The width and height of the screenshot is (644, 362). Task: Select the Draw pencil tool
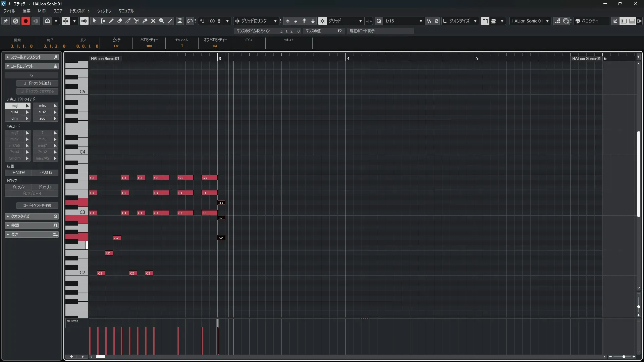111,21
